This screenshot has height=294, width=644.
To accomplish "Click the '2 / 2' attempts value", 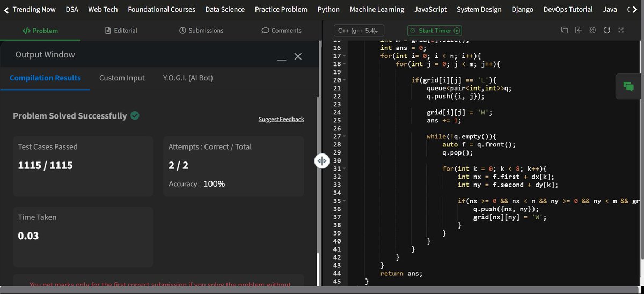I will pos(178,165).
